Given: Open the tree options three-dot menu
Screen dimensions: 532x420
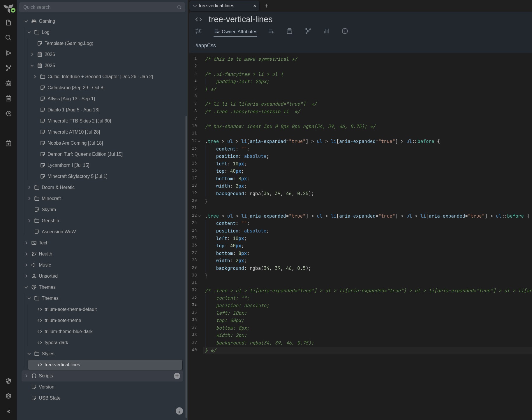Looking at the screenshot, I should [x=179, y=411].
